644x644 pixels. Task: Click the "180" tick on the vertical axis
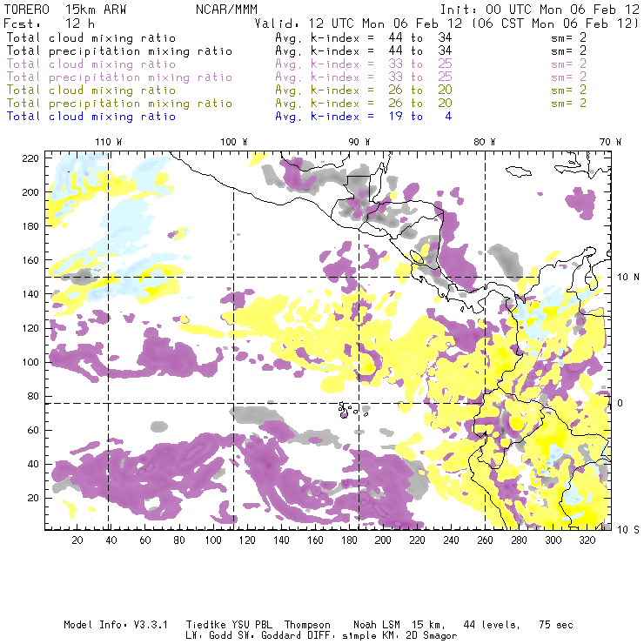(30, 226)
